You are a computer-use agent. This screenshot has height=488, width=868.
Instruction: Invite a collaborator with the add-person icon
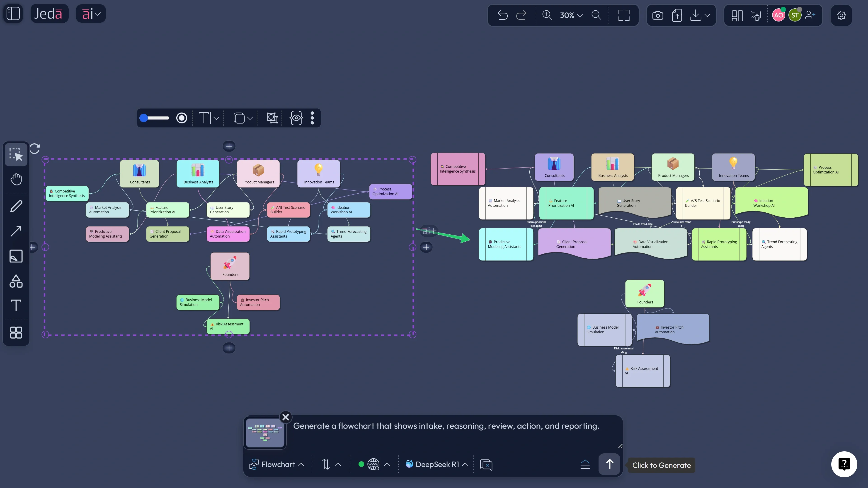point(811,15)
